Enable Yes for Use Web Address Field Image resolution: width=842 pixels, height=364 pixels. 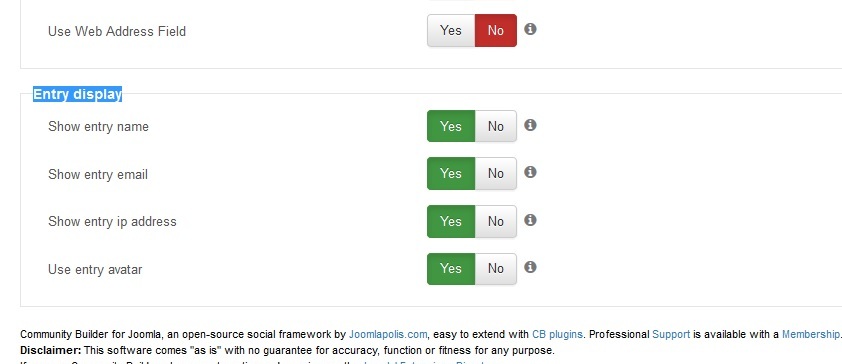451,31
